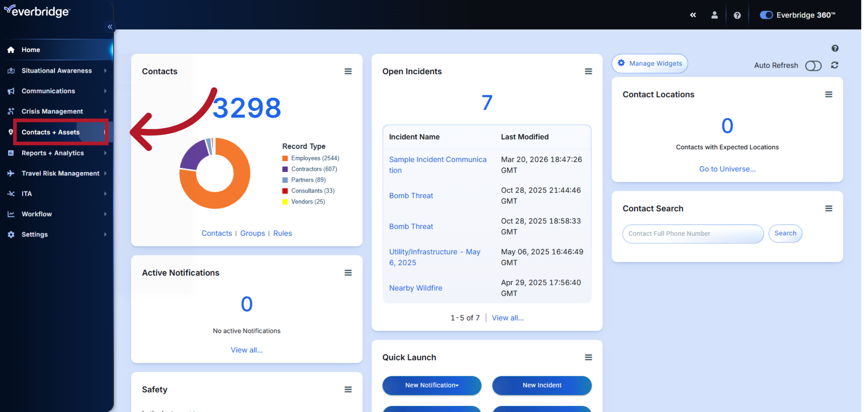Expand the Settings sidebar item chevron
The image size is (868, 412).
point(105,234)
